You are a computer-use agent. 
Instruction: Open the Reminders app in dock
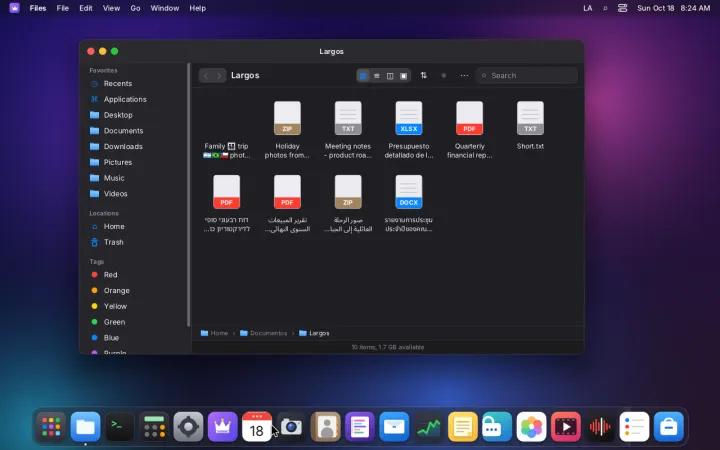(x=634, y=427)
